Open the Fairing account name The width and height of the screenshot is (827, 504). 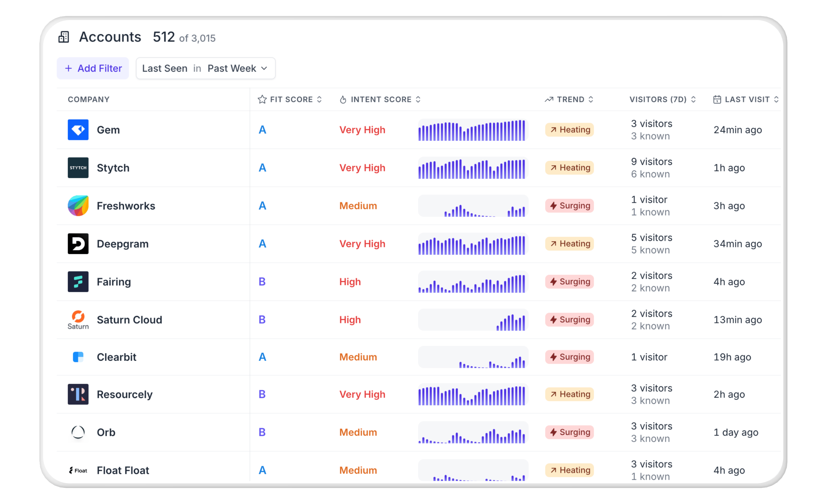114,282
